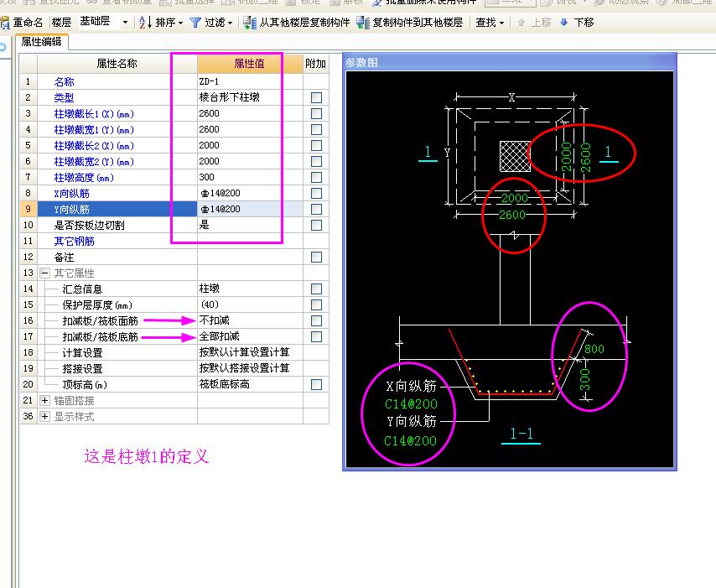Image resolution: width=716 pixels, height=588 pixels.
Task: Edit 柱墩截宽1 (Y) value 2600
Action: (250, 129)
